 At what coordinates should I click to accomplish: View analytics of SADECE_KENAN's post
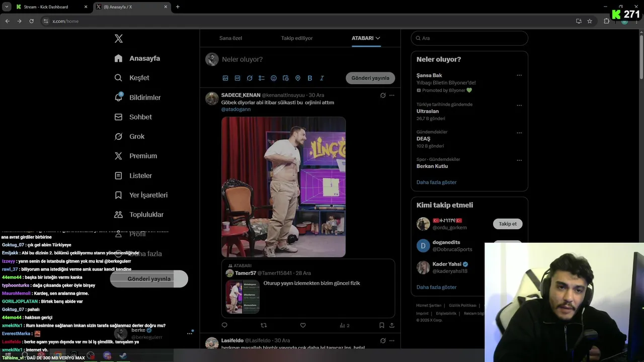[x=345, y=325]
